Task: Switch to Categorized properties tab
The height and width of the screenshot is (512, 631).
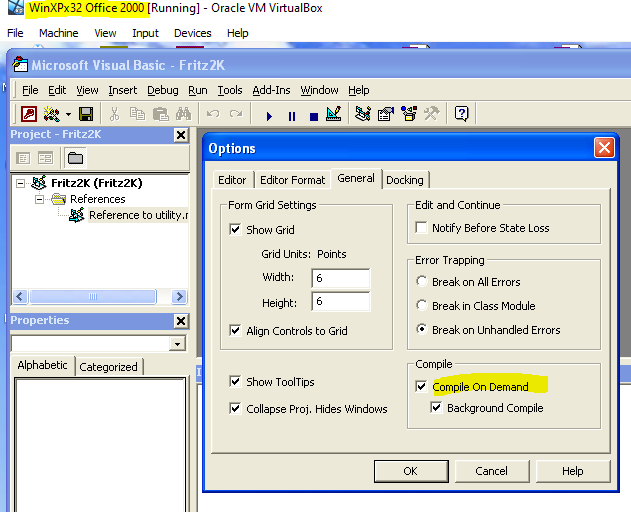Action: click(108, 367)
